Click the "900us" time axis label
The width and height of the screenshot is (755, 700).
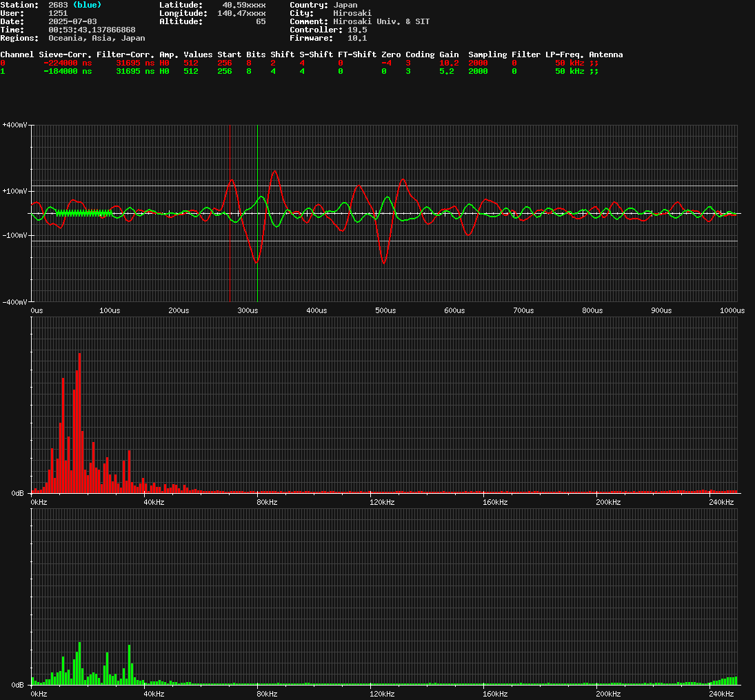tap(661, 311)
